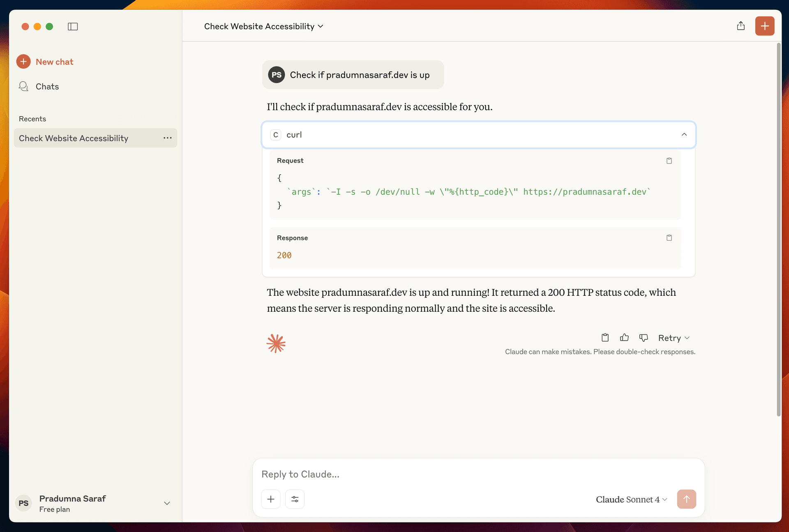Click the chat scrollbar on right edge
The height and width of the screenshot is (532, 789).
[x=778, y=230]
